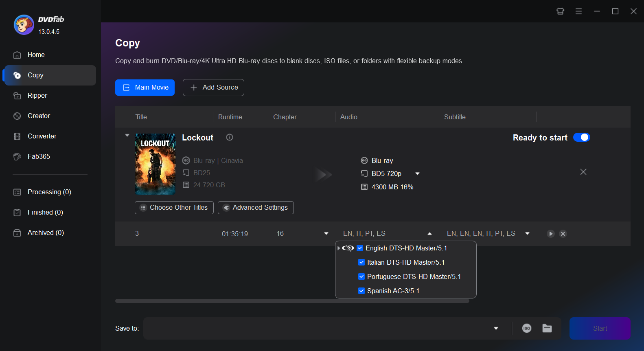The width and height of the screenshot is (644, 351).
Task: Click the Archived box icon
Action: point(17,233)
